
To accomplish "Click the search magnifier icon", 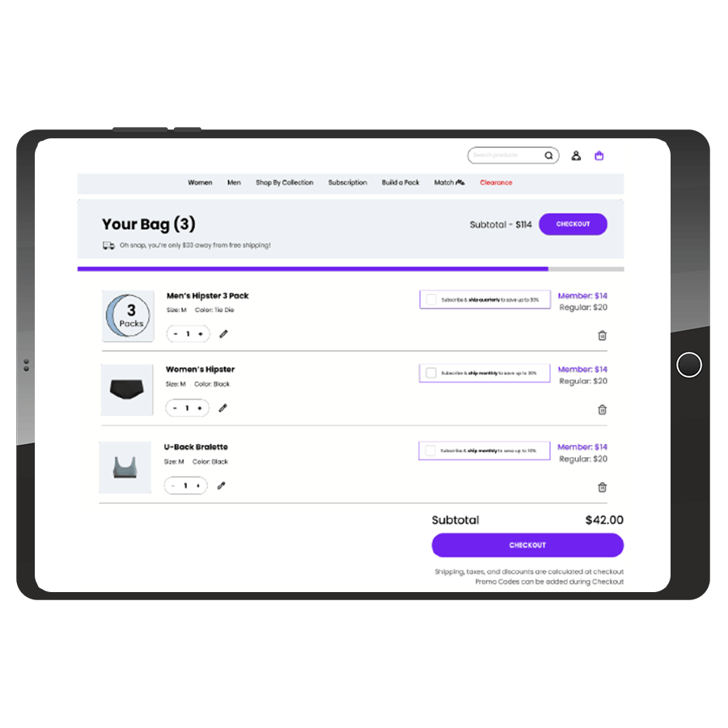I will pos(548,155).
